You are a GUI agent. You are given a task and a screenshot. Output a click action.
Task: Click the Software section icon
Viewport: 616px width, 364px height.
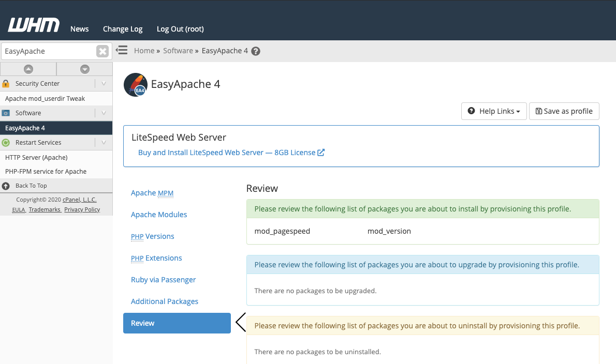[6, 113]
